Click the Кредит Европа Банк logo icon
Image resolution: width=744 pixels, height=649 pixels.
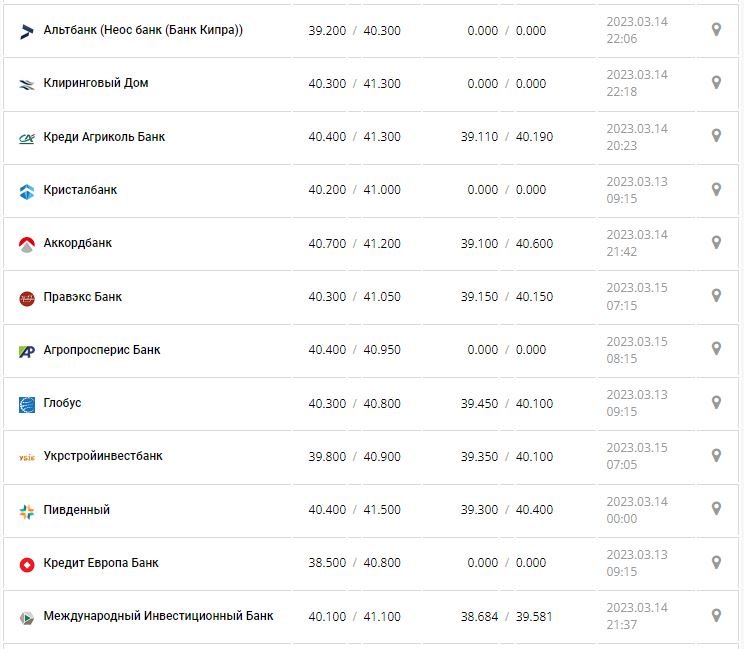pyautogui.click(x=27, y=564)
